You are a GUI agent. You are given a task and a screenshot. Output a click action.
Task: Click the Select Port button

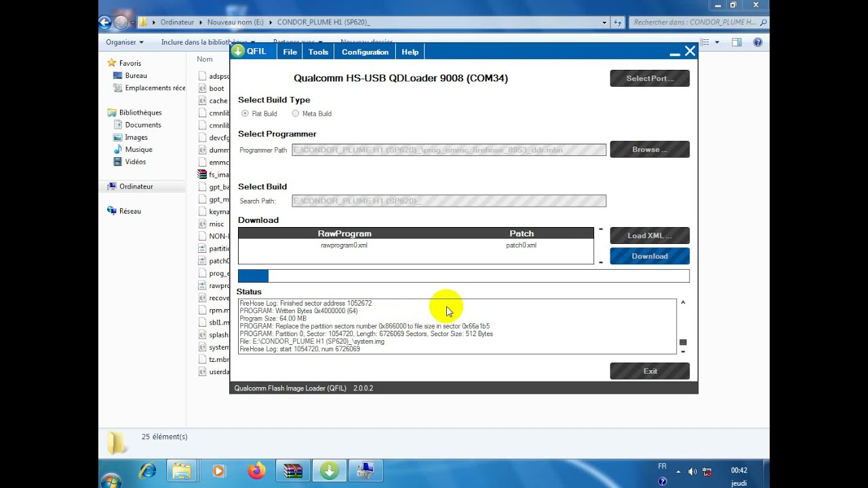[x=650, y=79]
